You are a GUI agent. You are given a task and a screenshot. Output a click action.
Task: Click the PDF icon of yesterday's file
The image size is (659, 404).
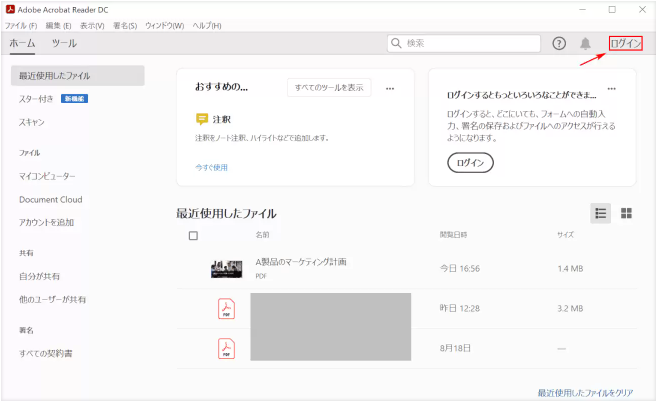[x=227, y=309]
